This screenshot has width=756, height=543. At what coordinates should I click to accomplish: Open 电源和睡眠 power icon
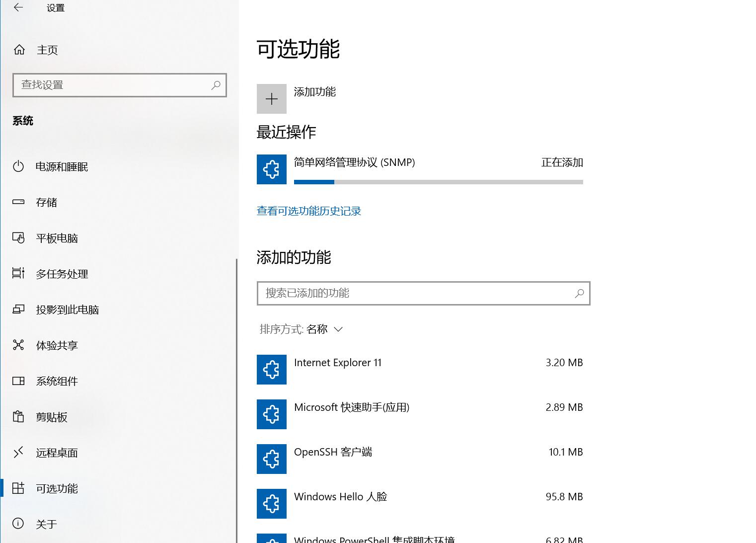coord(18,166)
